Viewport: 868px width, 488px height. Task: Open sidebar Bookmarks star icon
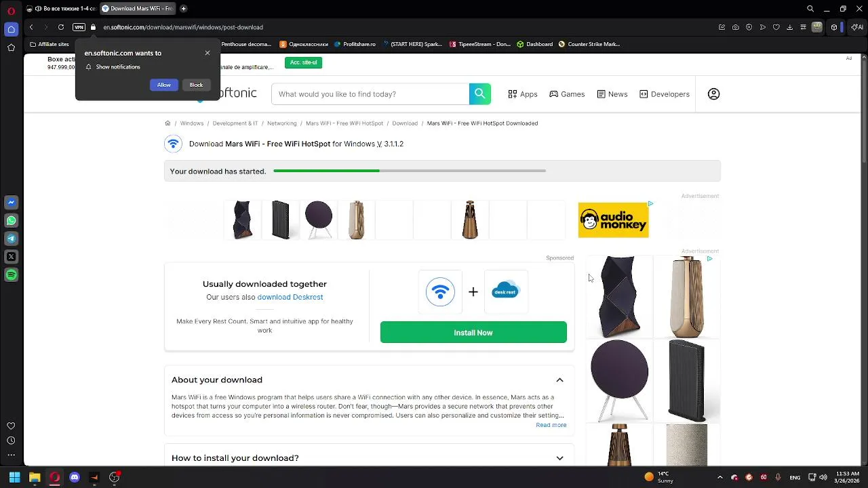[x=11, y=47]
